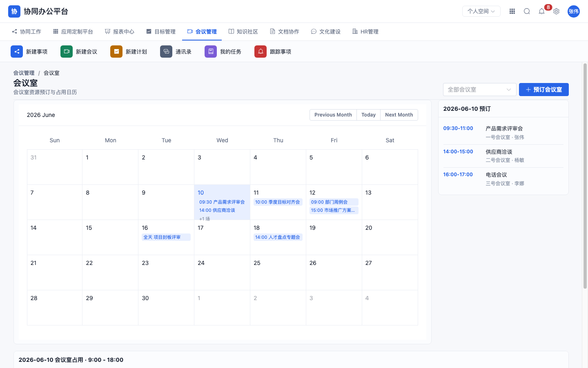Open the apps grid icon
The image size is (588, 368).
pos(512,11)
